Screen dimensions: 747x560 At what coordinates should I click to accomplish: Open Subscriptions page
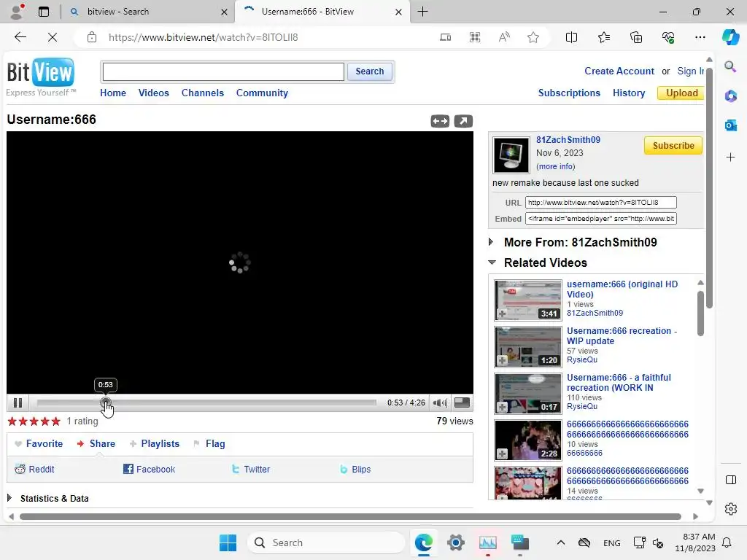coord(569,93)
